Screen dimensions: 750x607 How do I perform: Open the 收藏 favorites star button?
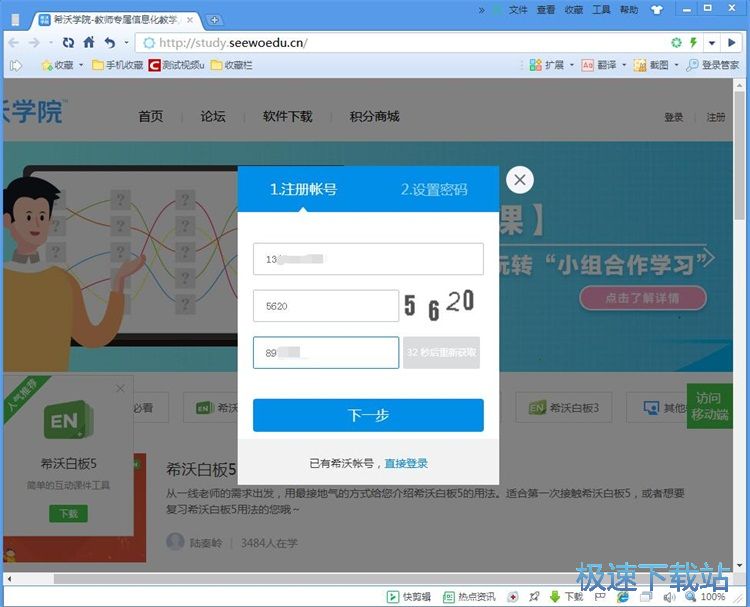pos(57,65)
